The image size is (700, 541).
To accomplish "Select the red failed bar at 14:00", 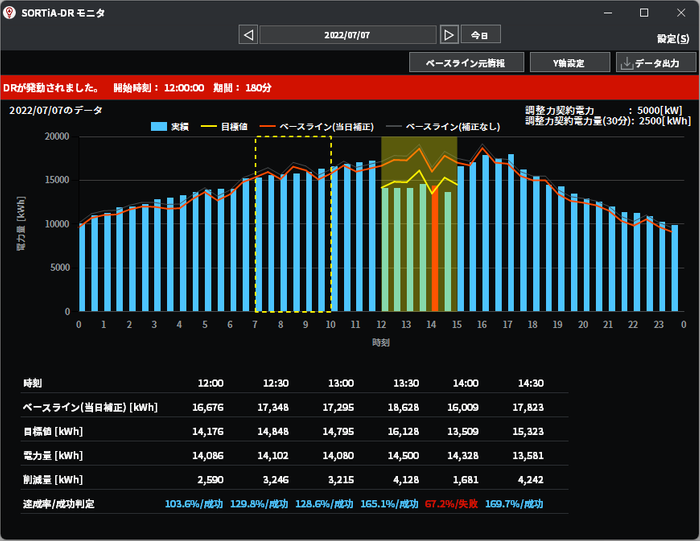I will click(435, 249).
